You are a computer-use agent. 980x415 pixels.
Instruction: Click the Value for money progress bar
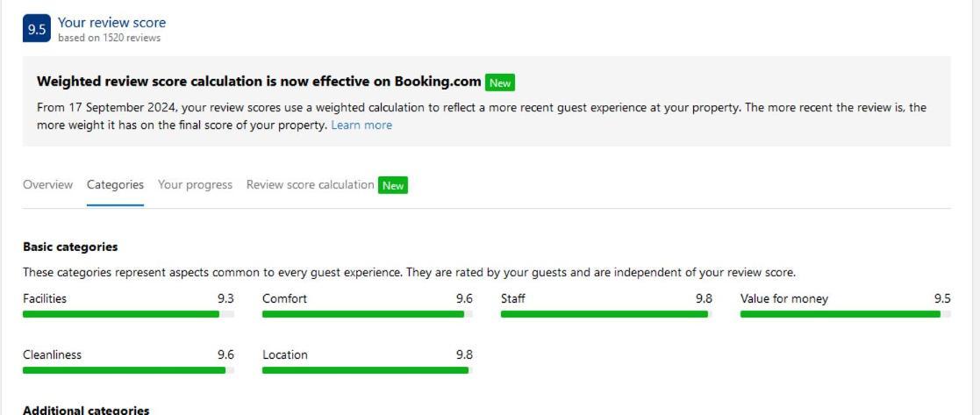[x=846, y=314]
